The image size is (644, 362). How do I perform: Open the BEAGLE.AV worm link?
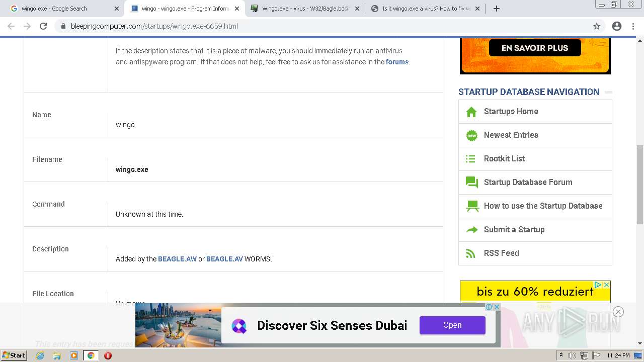(224, 259)
